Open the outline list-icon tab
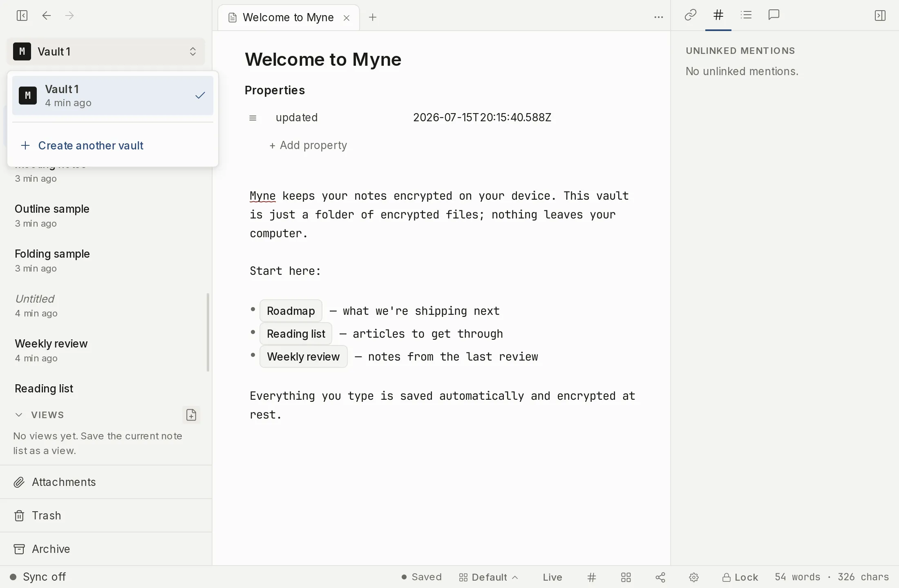899x588 pixels. point(746,15)
